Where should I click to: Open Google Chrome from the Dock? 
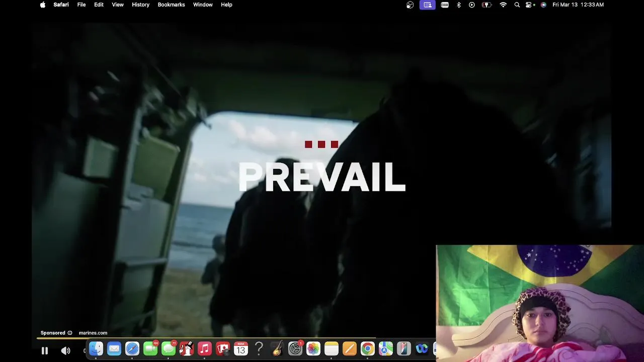(368, 348)
